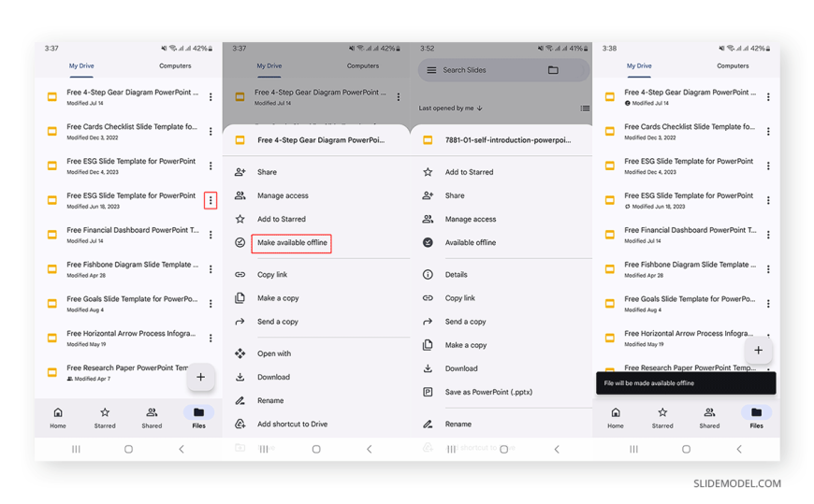814x504 pixels.
Task: Select Make available offline in the Gear Diagram menu
Action: 292,243
